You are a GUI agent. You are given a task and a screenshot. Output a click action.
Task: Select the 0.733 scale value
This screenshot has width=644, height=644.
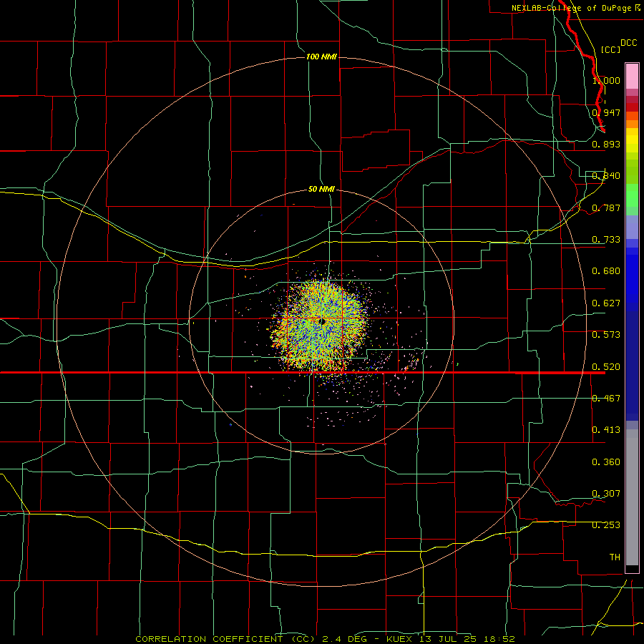point(606,240)
